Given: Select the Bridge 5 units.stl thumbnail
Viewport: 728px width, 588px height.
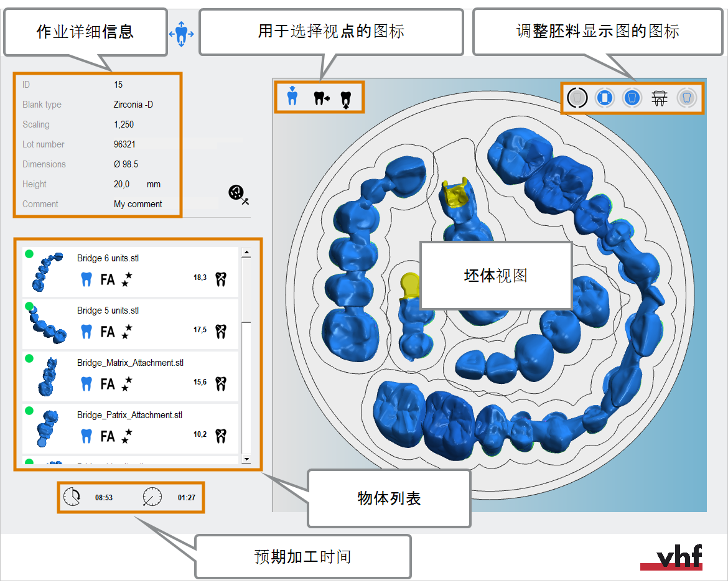Looking at the screenshot, I should pos(47,324).
